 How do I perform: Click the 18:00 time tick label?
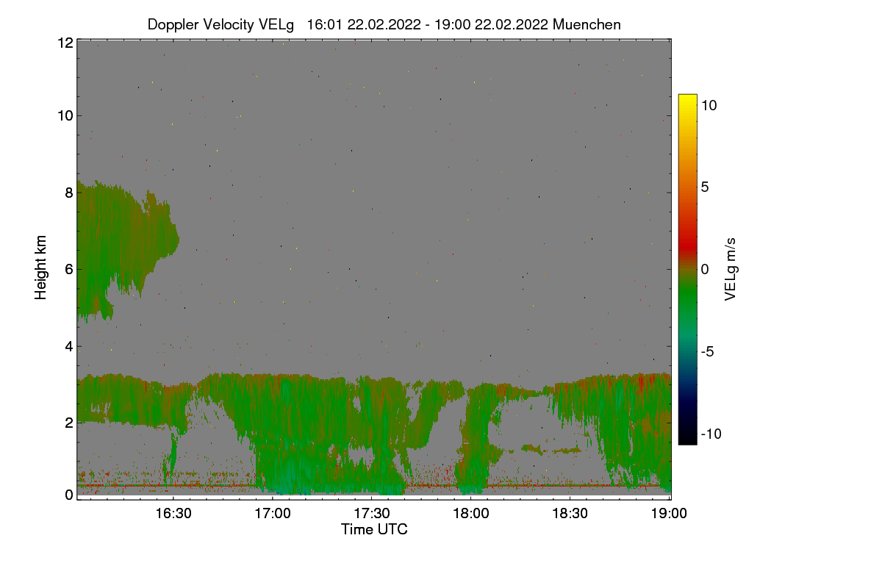[470, 514]
